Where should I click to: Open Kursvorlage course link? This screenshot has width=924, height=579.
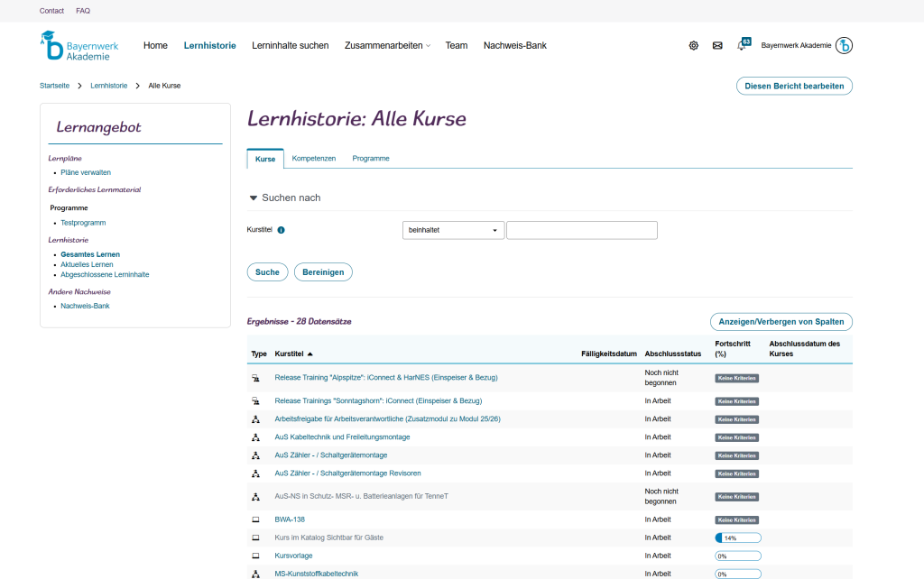tap(293, 556)
